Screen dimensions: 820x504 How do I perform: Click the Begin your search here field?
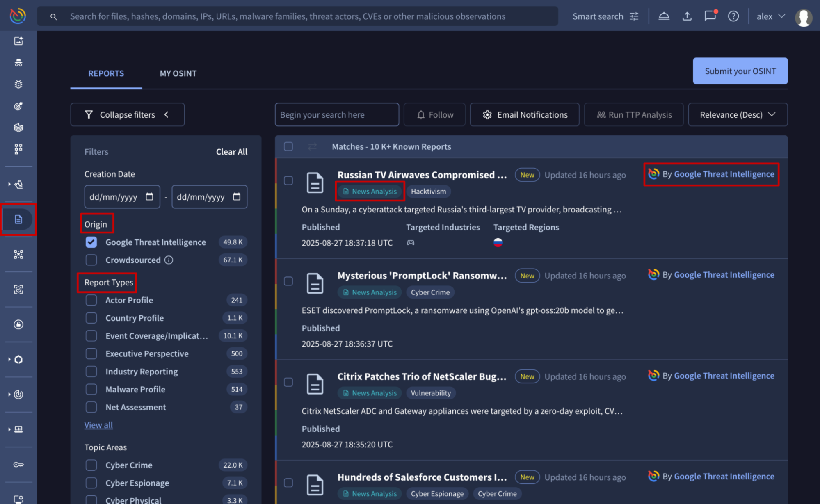[x=336, y=115]
